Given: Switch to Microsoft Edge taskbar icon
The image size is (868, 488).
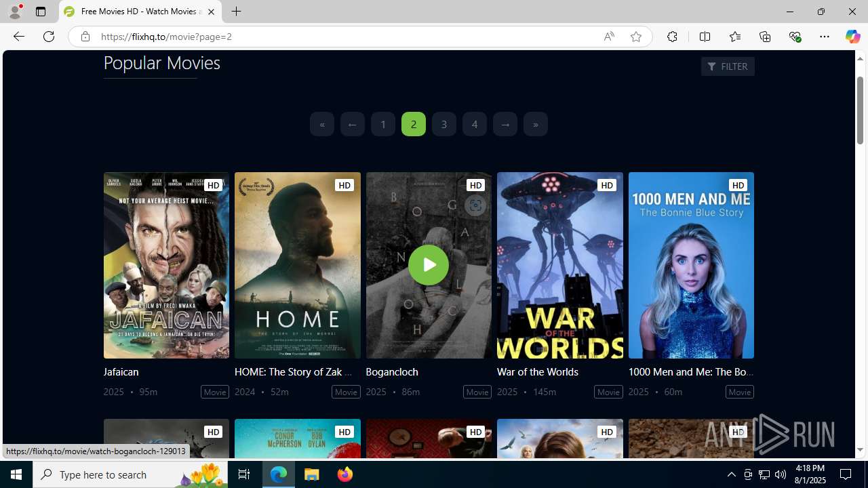Looking at the screenshot, I should 279,474.
